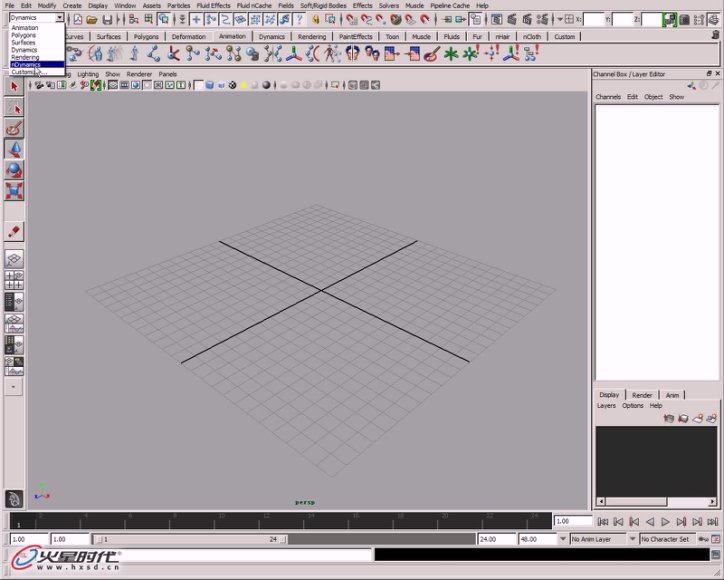This screenshot has height=580, width=724.
Task: Toggle textured display checker icon
Action: pos(232,85)
